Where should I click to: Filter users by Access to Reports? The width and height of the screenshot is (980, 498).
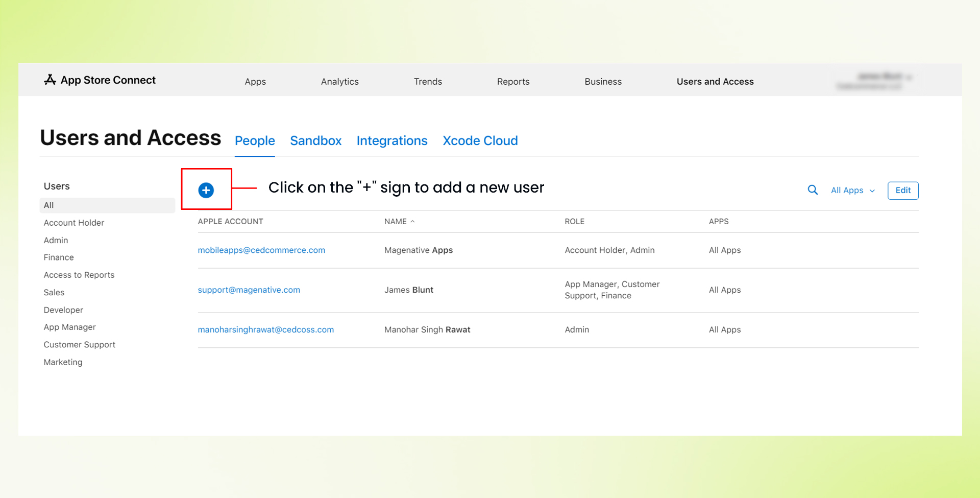(x=79, y=275)
